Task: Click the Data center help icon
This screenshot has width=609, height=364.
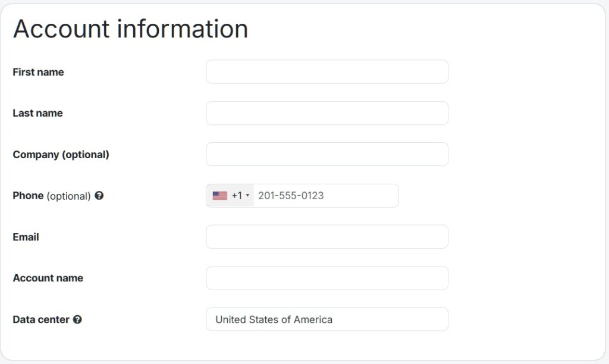Action: point(77,319)
